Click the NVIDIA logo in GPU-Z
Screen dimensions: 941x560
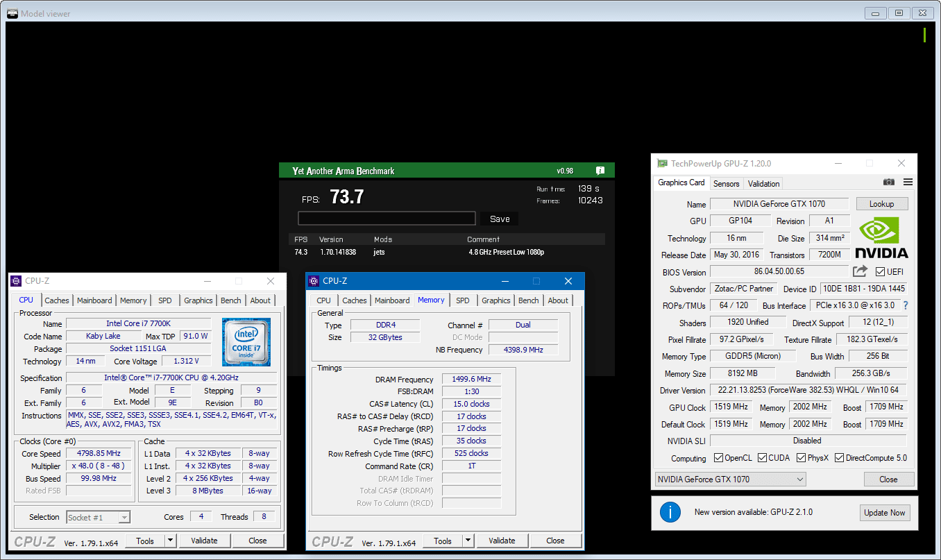[x=881, y=238]
